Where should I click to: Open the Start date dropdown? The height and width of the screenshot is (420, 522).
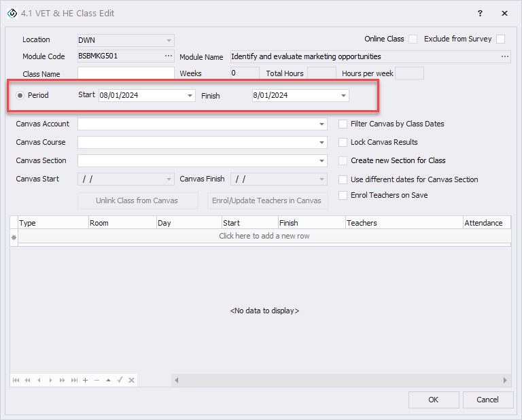(190, 96)
